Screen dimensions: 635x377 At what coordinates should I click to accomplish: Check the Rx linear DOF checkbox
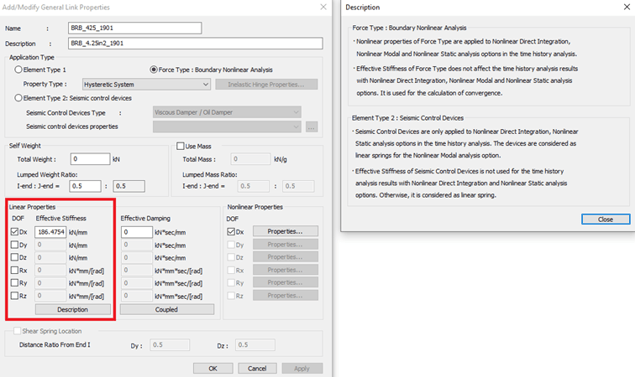(15, 270)
